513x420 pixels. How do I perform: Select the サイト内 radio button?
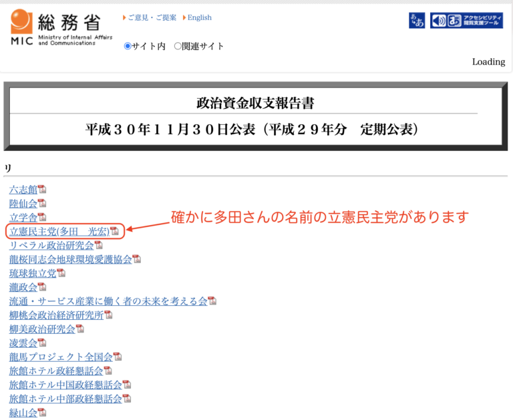coord(128,46)
